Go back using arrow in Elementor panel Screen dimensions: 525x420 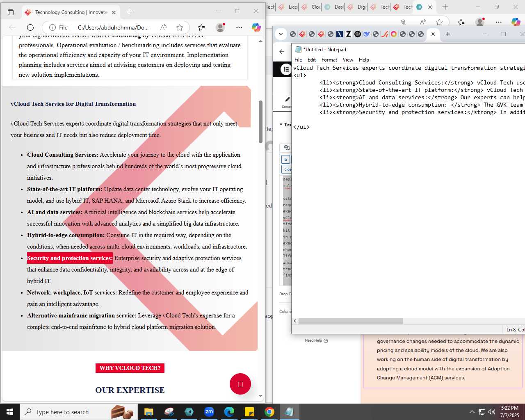[282, 52]
